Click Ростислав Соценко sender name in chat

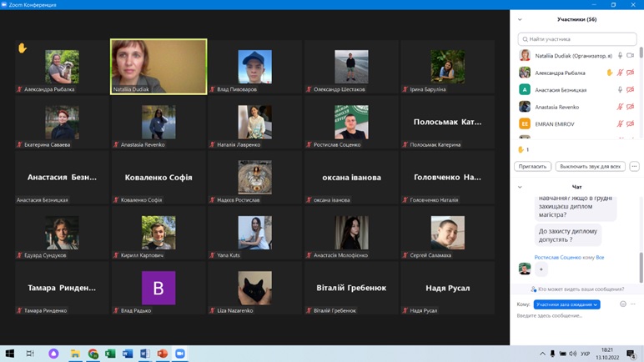coord(558,257)
